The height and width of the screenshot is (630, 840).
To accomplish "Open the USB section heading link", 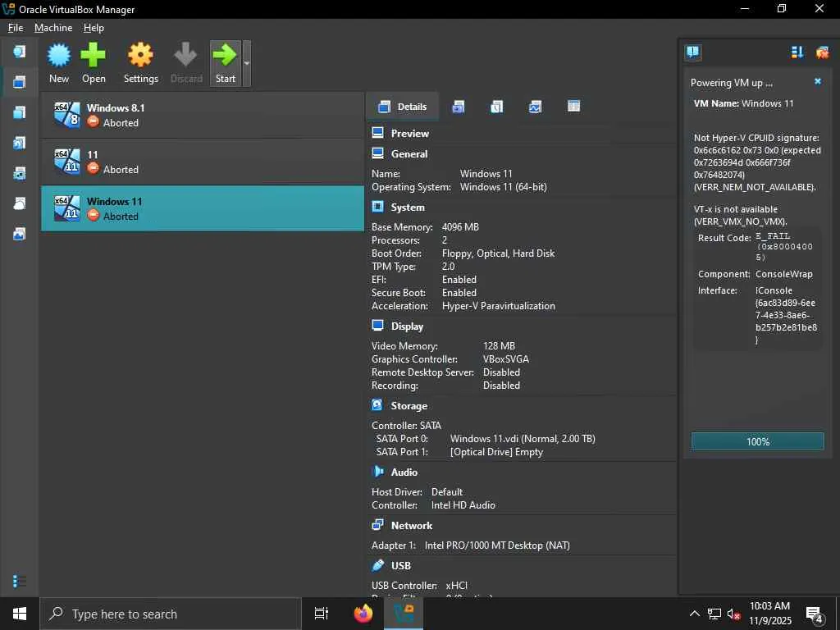I will pos(400,566).
